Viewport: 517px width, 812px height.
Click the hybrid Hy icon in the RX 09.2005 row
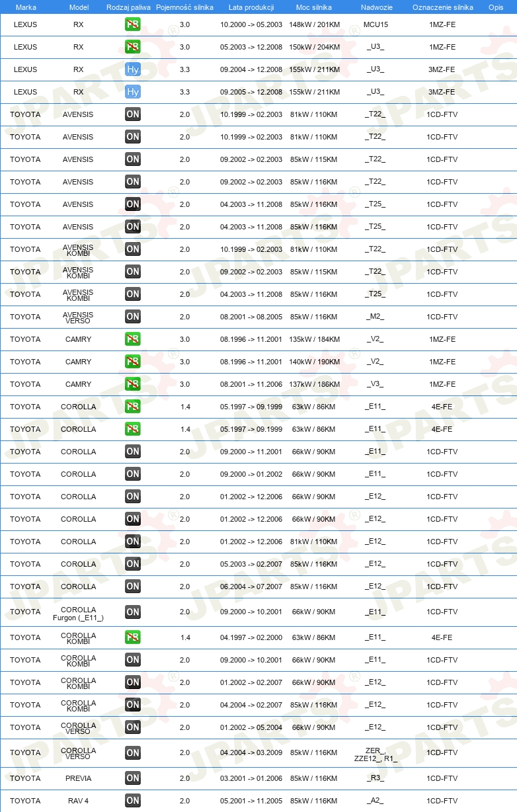tap(133, 92)
